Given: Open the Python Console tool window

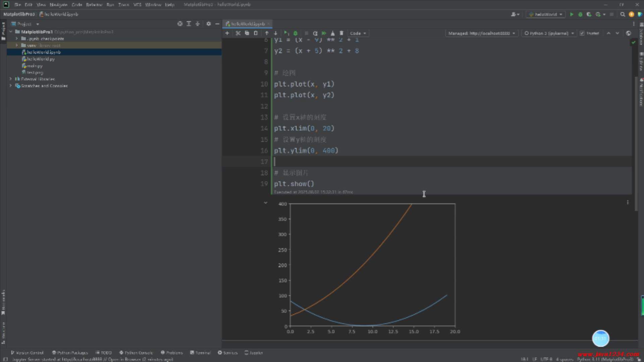Looking at the screenshot, I should [136, 353].
